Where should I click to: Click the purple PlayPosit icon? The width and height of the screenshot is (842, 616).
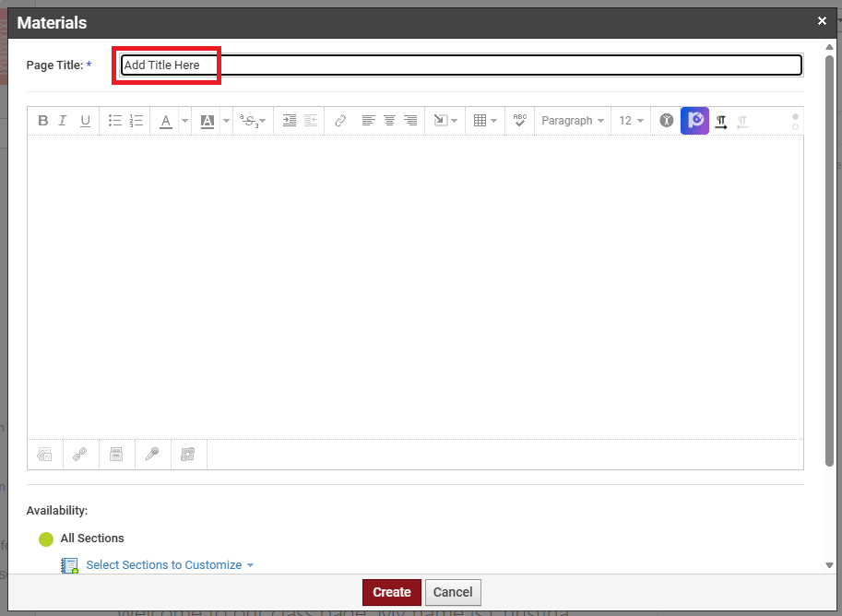694,121
